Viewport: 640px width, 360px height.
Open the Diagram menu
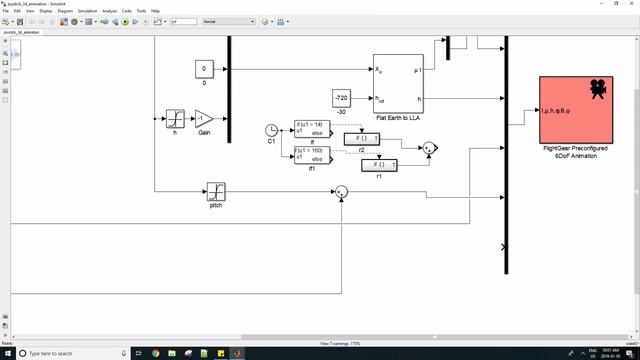coord(65,11)
